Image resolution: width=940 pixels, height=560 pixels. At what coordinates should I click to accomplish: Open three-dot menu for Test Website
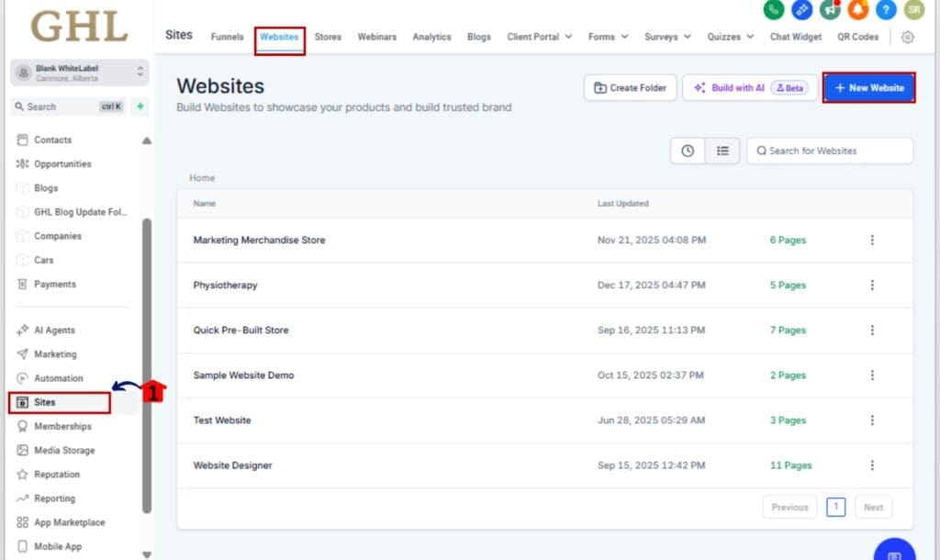click(871, 420)
